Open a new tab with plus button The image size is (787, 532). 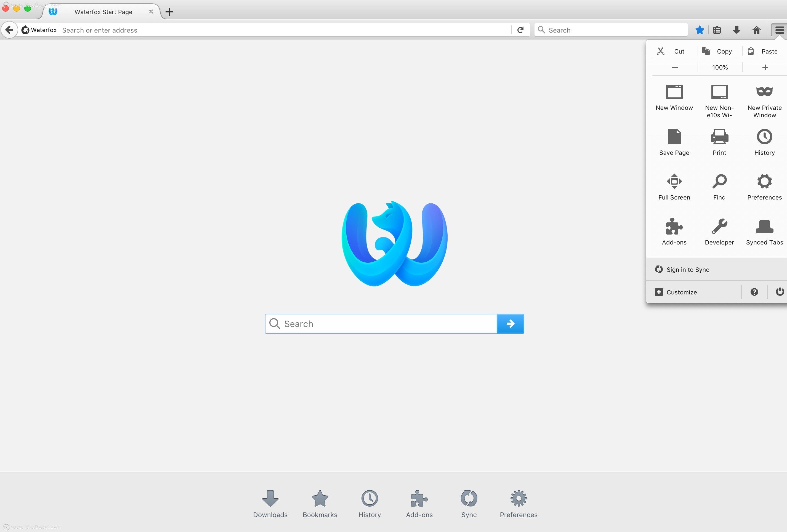[169, 12]
